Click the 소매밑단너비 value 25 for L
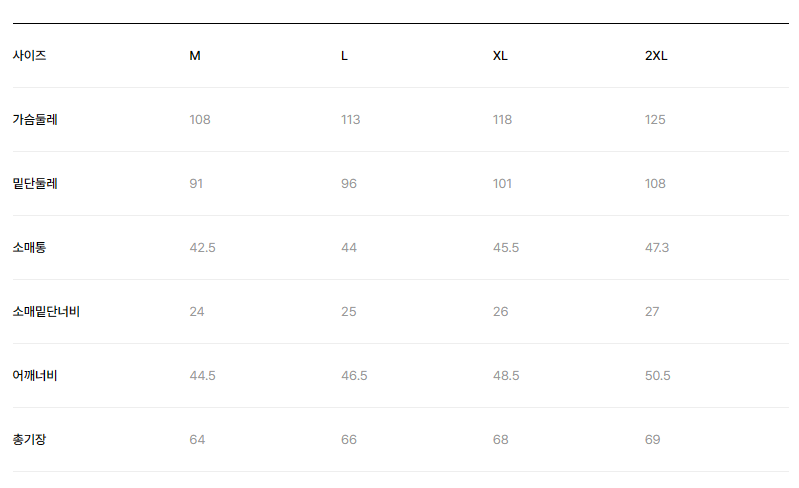This screenshot has width=799, height=488. (348, 312)
